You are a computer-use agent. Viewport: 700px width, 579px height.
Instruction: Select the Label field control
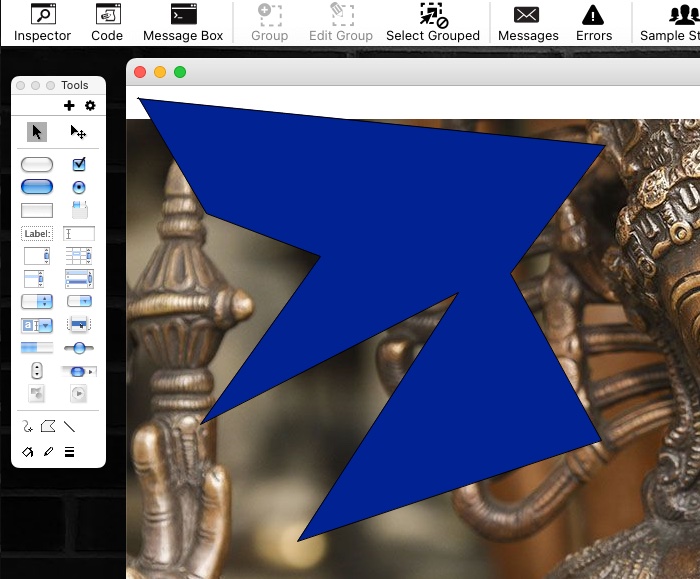(37, 234)
